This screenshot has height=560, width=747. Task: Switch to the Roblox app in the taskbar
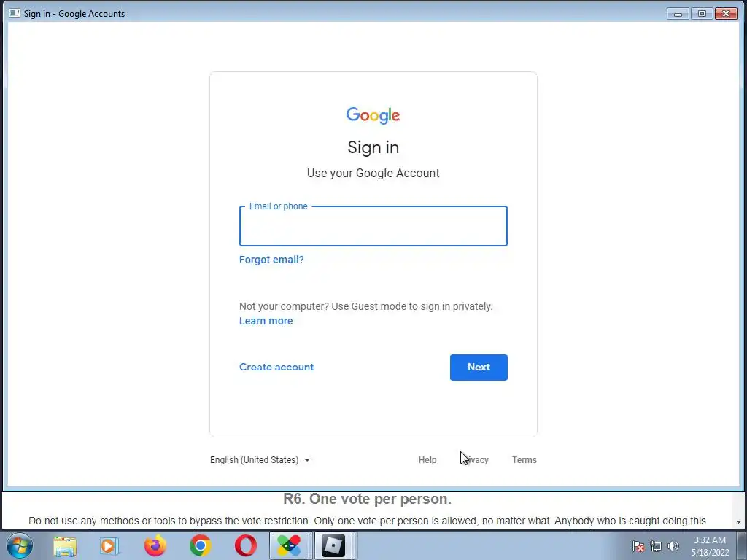(333, 545)
